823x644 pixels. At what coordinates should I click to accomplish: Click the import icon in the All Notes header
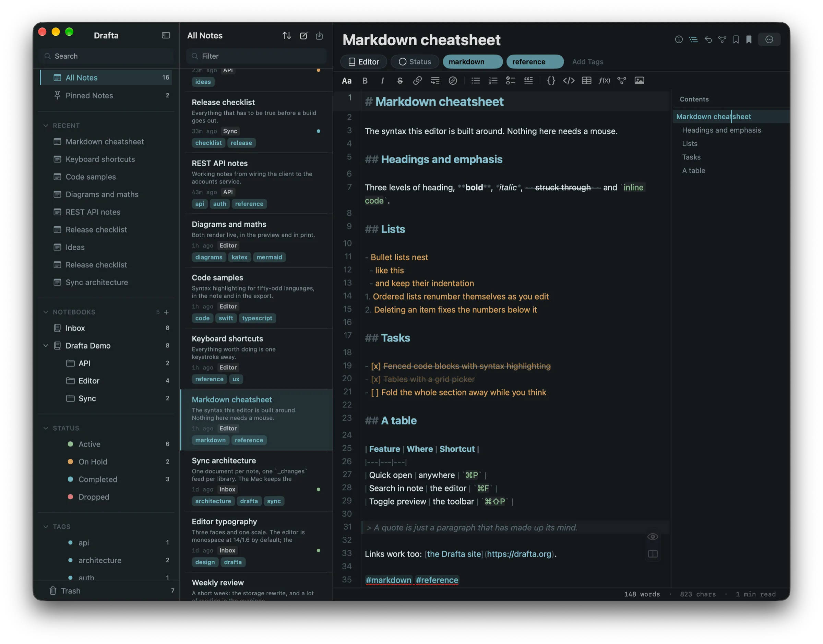point(319,35)
